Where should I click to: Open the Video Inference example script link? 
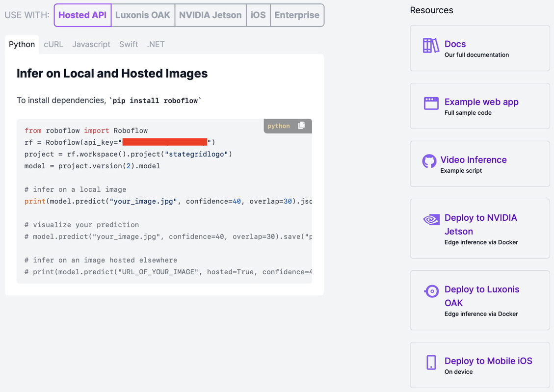point(473,160)
